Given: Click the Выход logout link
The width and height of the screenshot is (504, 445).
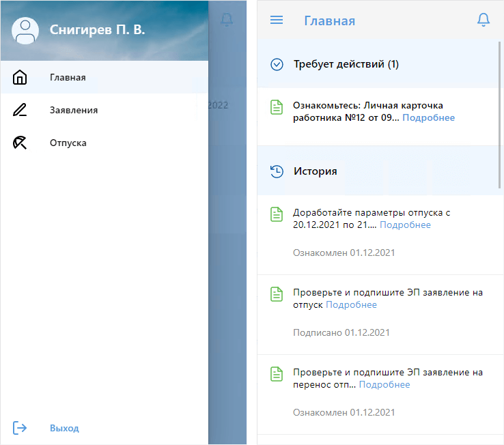Looking at the screenshot, I should click(x=64, y=428).
